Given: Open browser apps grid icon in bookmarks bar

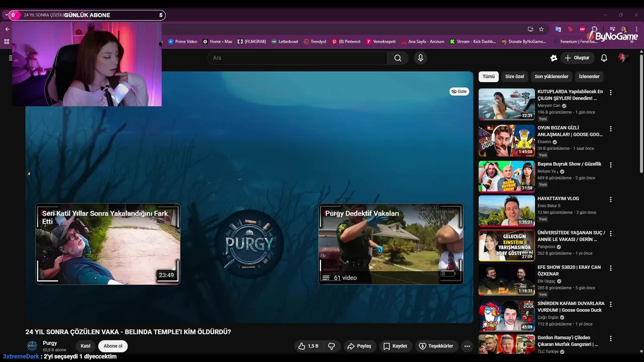Looking at the screenshot, I should point(7,42).
